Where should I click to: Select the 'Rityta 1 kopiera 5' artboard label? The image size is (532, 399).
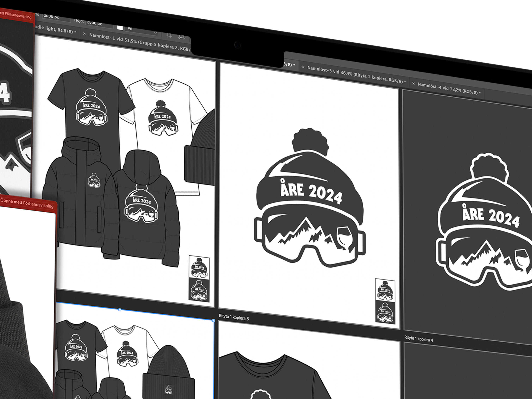pyautogui.click(x=234, y=317)
